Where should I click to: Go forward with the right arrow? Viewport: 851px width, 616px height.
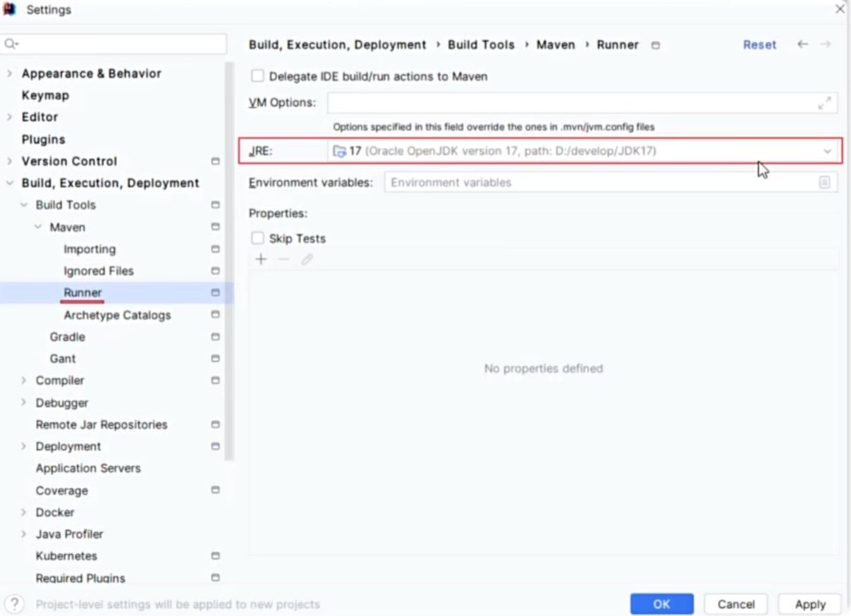pyautogui.click(x=825, y=44)
